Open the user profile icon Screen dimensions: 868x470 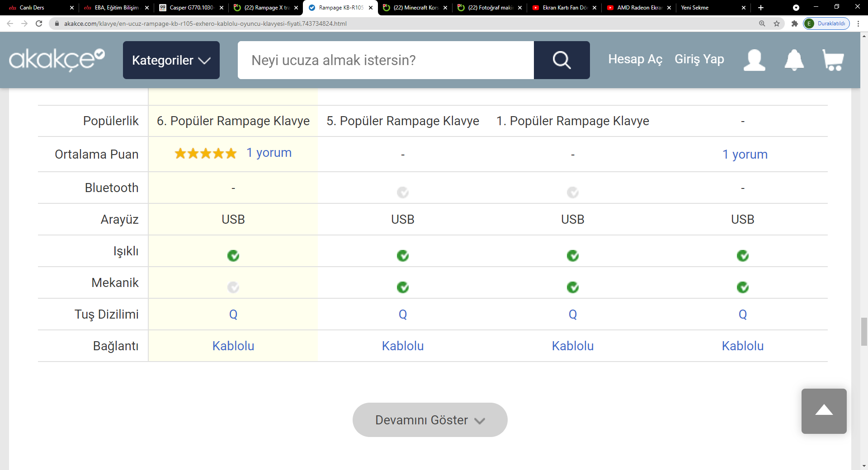pyautogui.click(x=755, y=60)
